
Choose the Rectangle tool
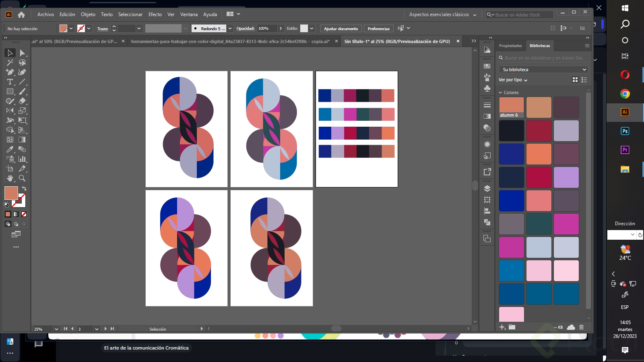(10, 91)
